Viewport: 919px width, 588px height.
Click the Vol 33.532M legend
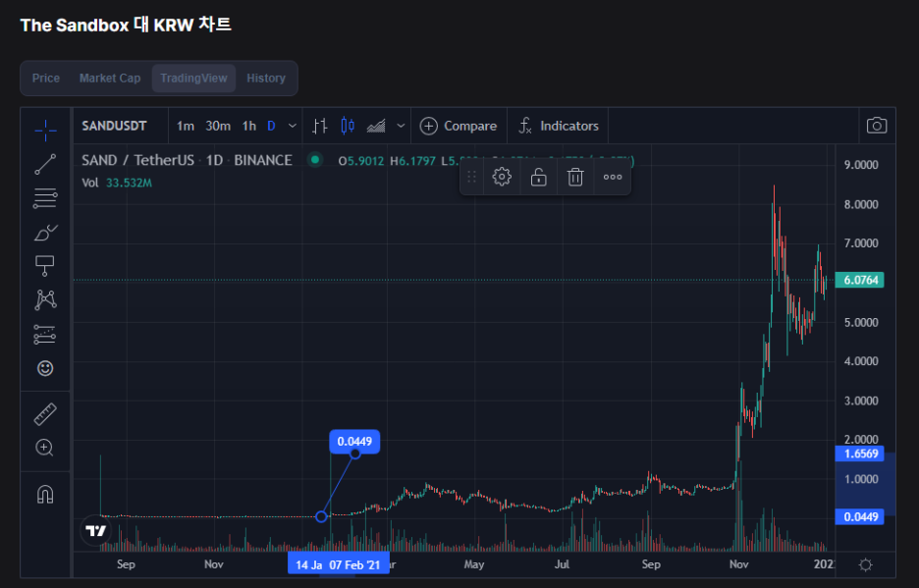point(117,183)
